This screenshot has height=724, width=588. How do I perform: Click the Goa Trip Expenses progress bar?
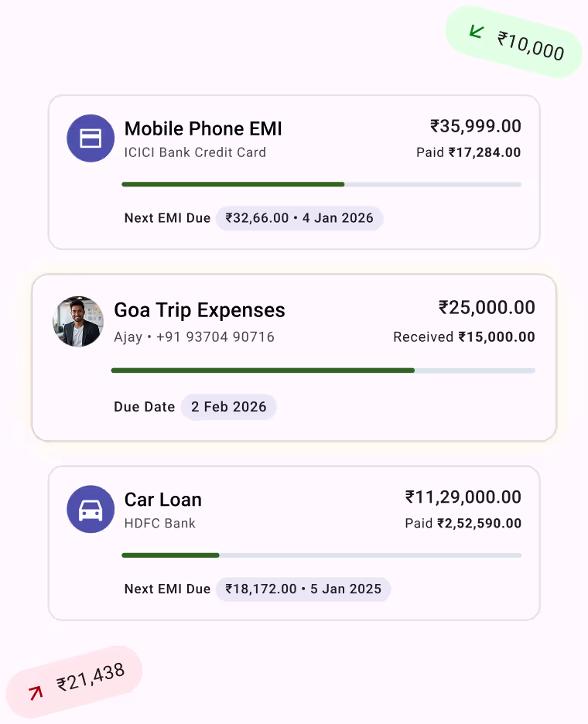tap(323, 371)
